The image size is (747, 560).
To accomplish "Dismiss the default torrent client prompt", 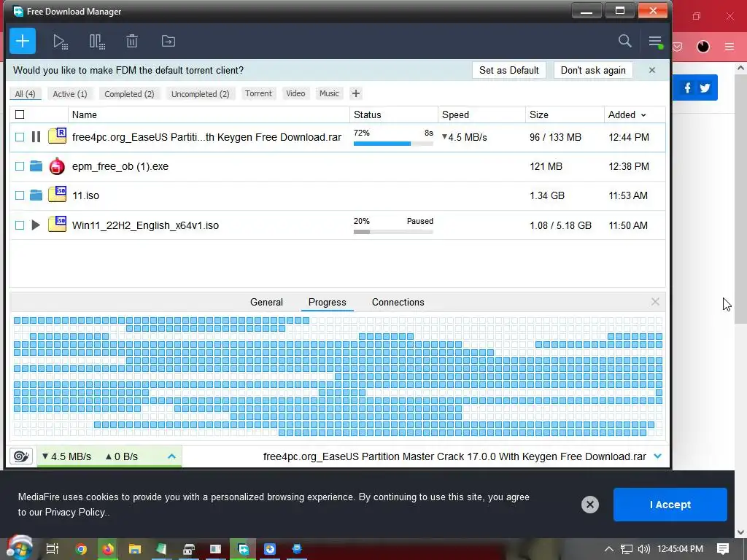I will (x=651, y=70).
